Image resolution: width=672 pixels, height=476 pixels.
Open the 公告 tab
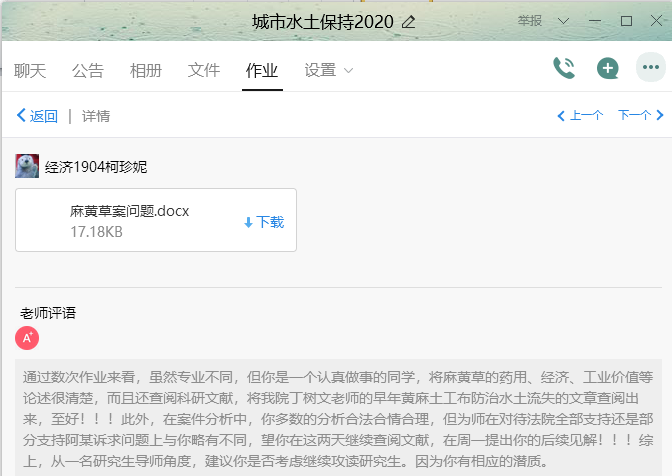pyautogui.click(x=88, y=70)
